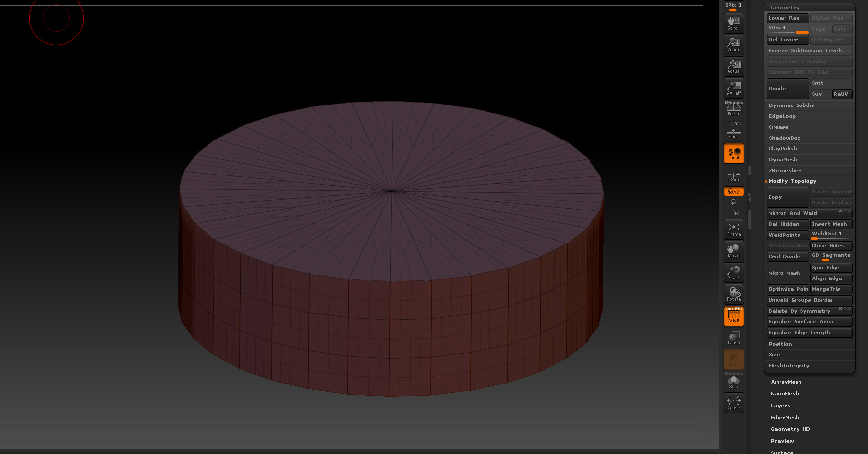The width and height of the screenshot is (868, 454).
Task: Click Del Lower button
Action: pyautogui.click(x=788, y=40)
